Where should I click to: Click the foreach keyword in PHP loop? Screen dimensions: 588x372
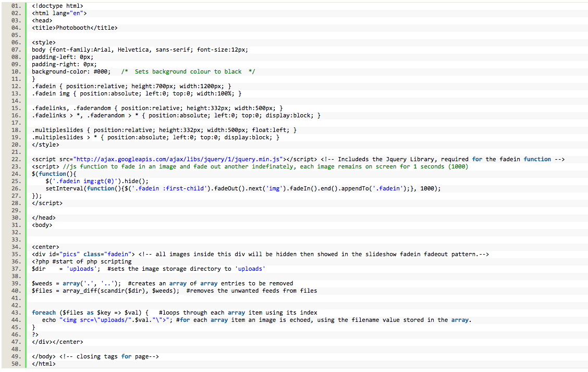[x=44, y=313]
